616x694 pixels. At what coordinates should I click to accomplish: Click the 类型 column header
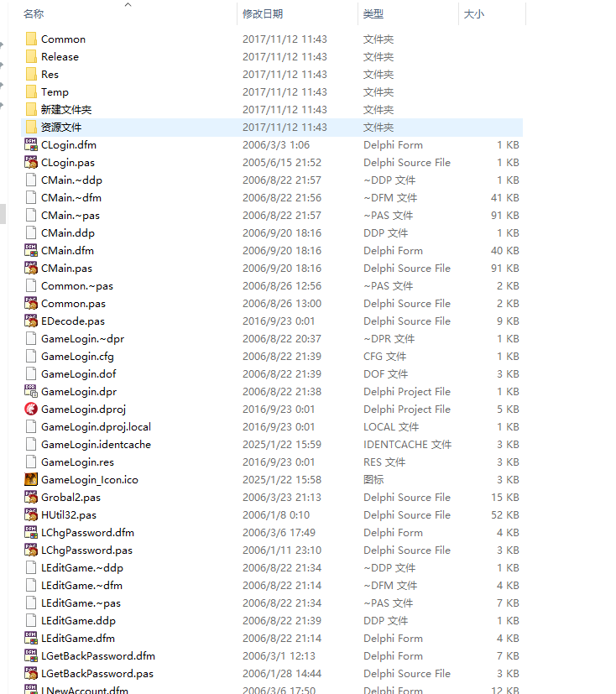tap(373, 14)
